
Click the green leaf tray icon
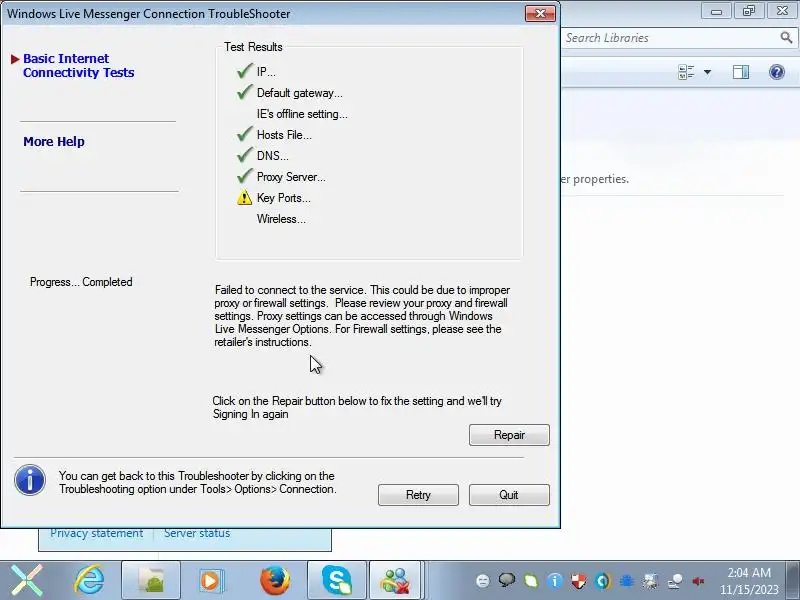531,581
